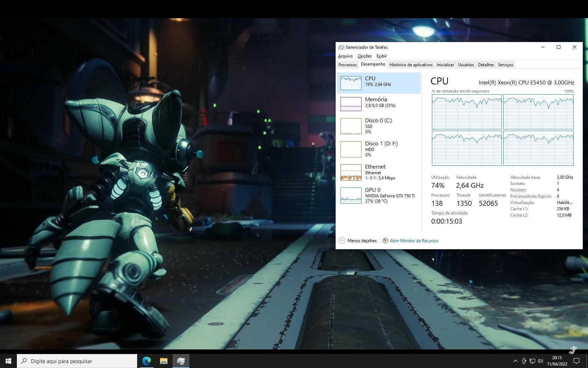This screenshot has height=368, width=588.
Task: Click the Intel(R) Xeon(R) CPU E5450 label
Action: click(526, 83)
